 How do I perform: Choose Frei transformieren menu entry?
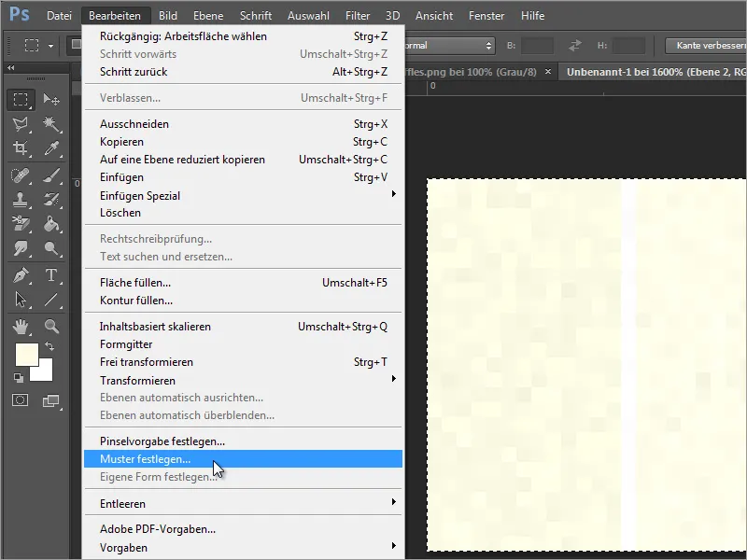243,362
